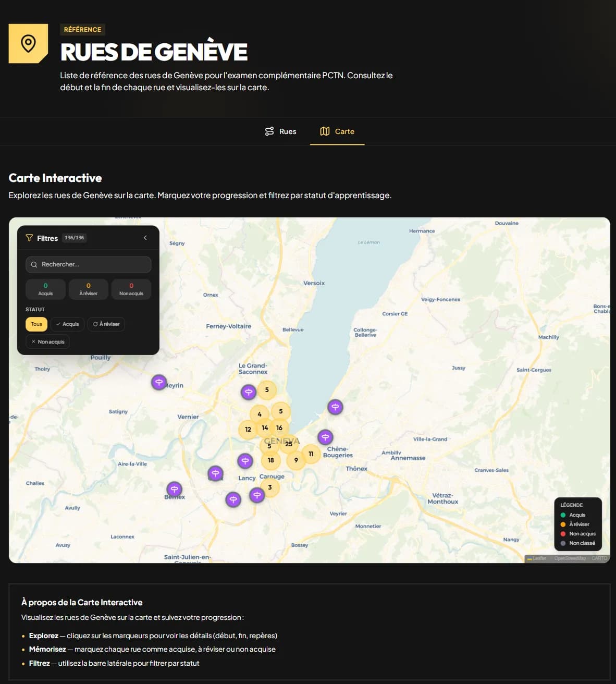Click the cluster marker labeled 16
616x684 pixels.
click(x=279, y=428)
